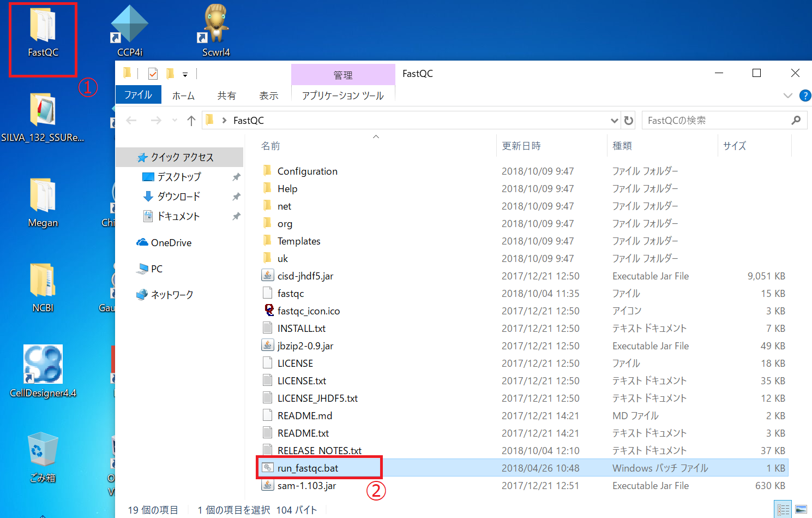
Task: Open the ファイル menu tab
Action: pyautogui.click(x=139, y=95)
